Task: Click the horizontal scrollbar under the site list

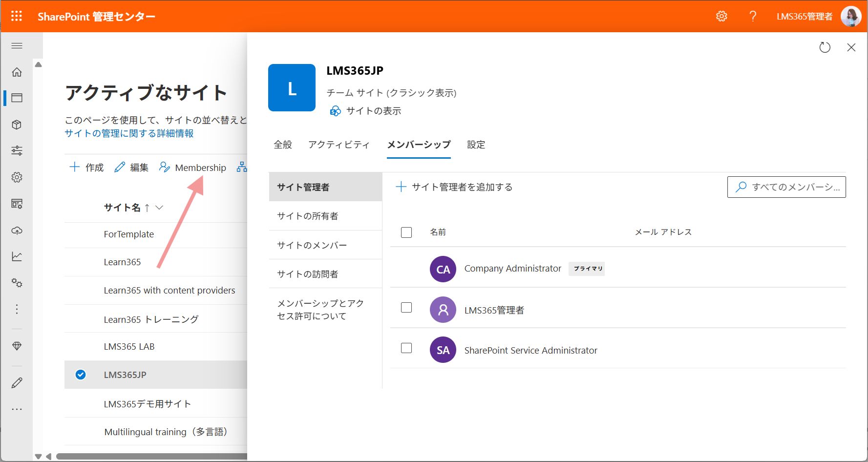Action: pyautogui.click(x=151, y=457)
